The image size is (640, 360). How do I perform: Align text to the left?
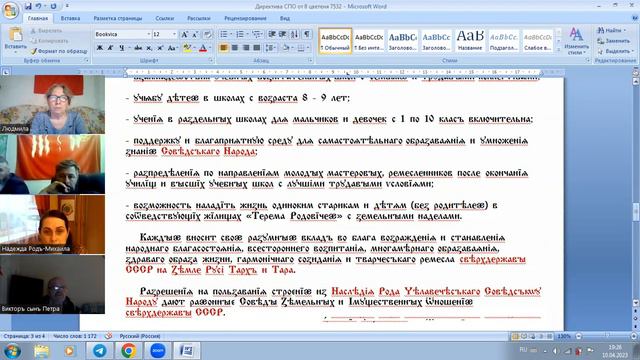pos(224,48)
